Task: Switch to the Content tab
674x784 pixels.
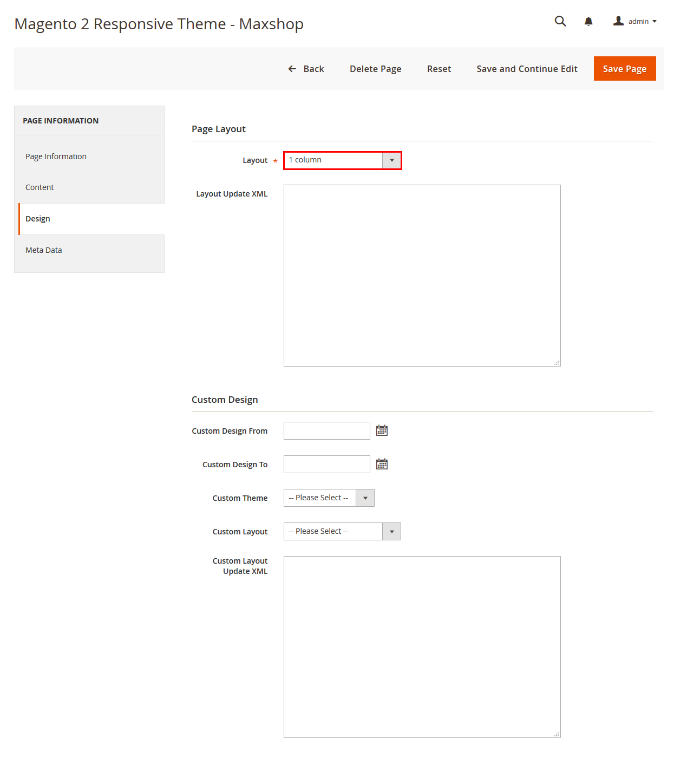Action: (x=40, y=187)
